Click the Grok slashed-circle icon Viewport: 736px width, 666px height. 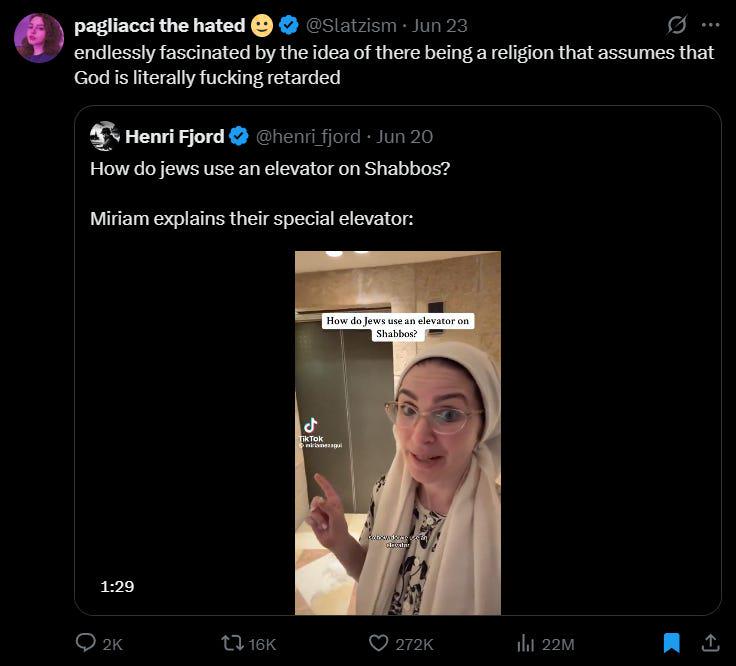point(677,25)
